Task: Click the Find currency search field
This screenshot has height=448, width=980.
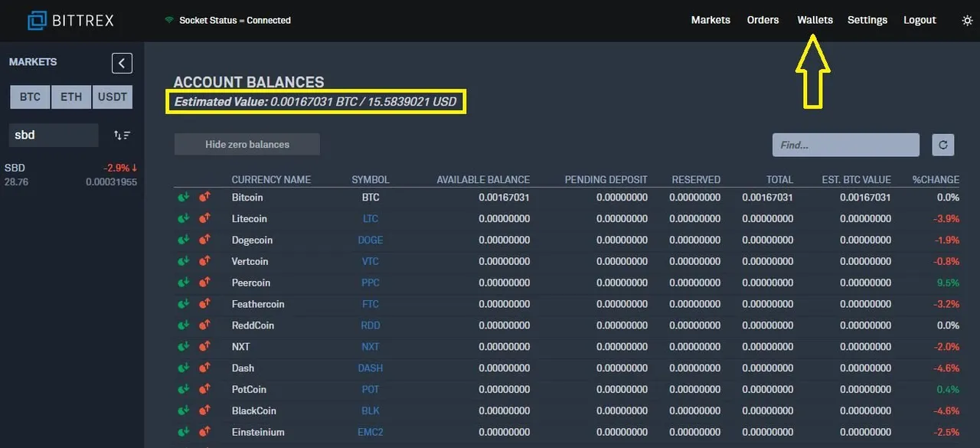Action: pos(846,144)
